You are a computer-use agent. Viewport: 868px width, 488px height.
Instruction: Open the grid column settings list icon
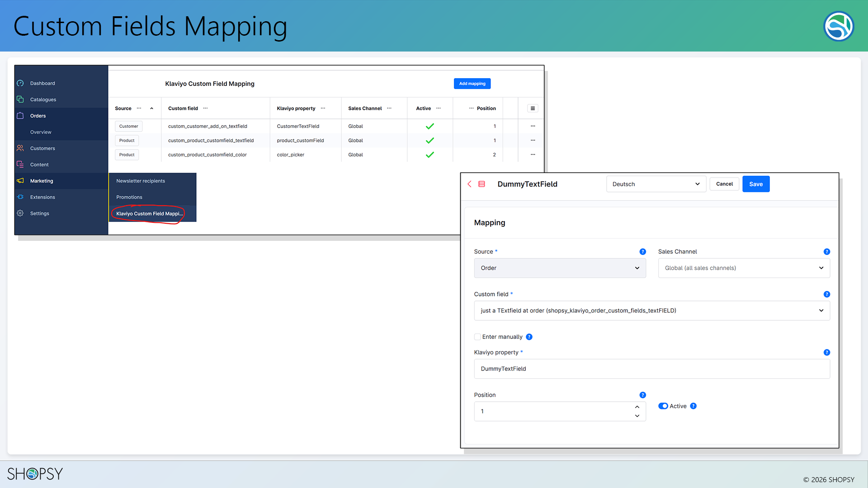(533, 108)
